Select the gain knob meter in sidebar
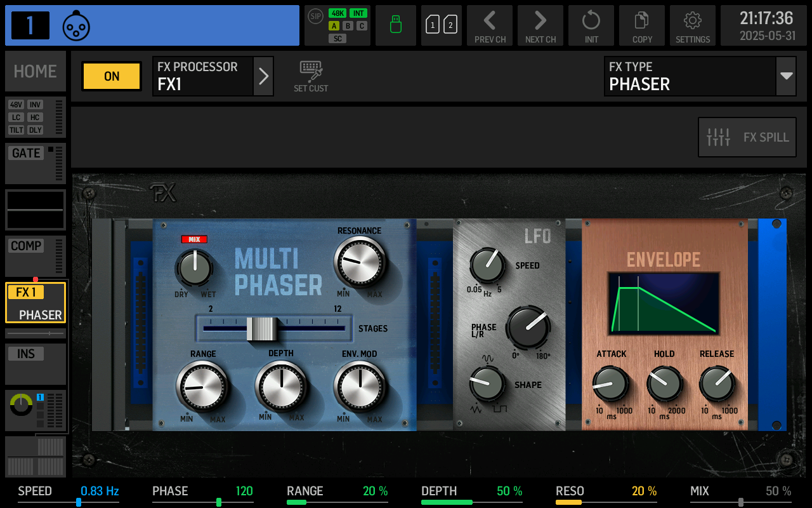Viewport: 812px width, 508px height. 20,403
